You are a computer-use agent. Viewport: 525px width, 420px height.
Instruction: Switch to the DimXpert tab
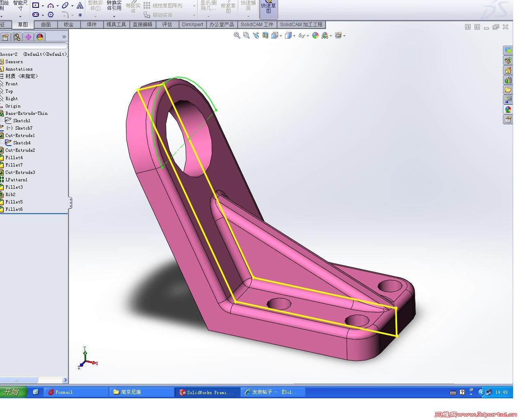click(x=192, y=25)
